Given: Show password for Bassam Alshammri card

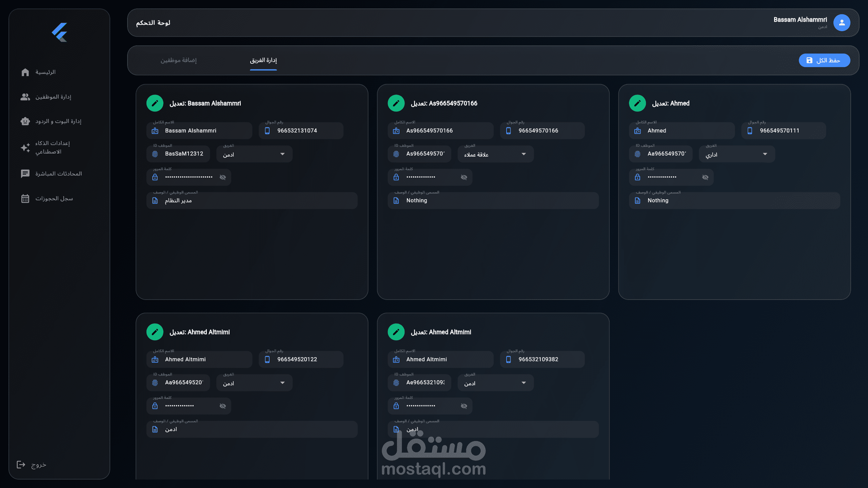Looking at the screenshot, I should coord(222,177).
